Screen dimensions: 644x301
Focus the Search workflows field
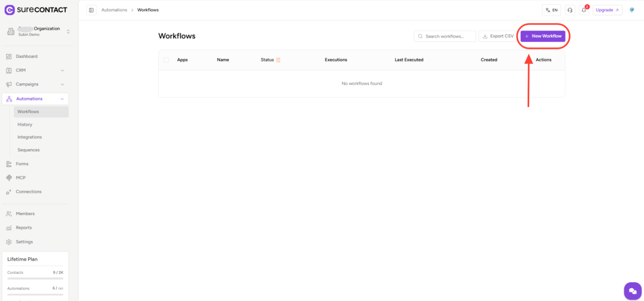445,36
